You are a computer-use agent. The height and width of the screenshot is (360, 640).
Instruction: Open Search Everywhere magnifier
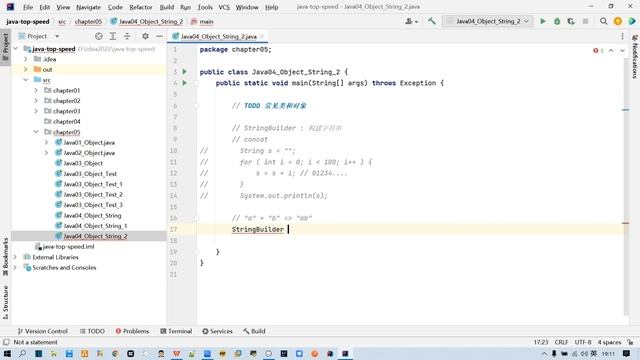(x=603, y=21)
